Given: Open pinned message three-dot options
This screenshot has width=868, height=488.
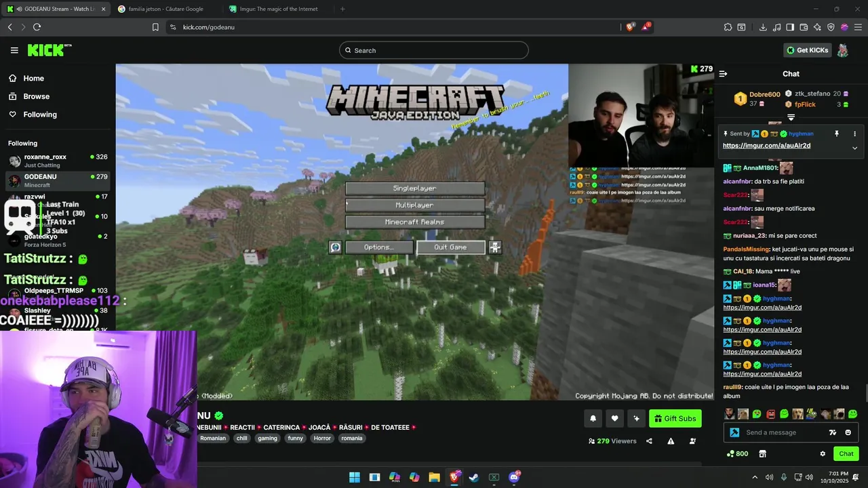Looking at the screenshot, I should (x=854, y=134).
